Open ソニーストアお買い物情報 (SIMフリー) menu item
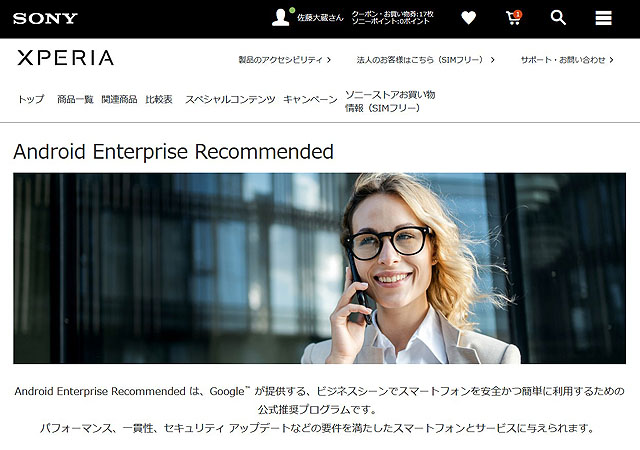640x450 pixels. point(390,101)
